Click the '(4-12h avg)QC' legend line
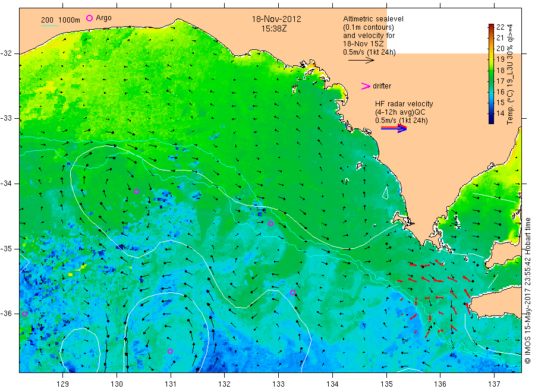 [x=400, y=112]
